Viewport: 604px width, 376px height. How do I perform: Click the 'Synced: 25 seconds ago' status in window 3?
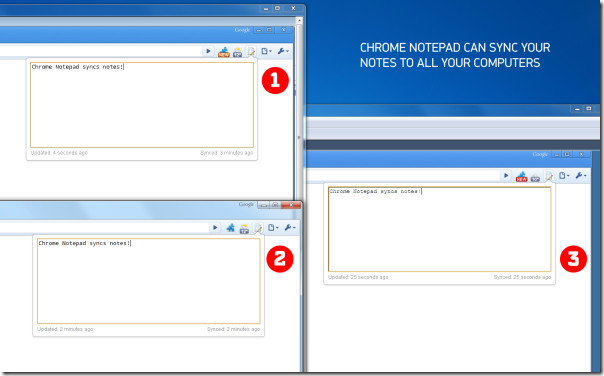pyautogui.click(x=522, y=277)
